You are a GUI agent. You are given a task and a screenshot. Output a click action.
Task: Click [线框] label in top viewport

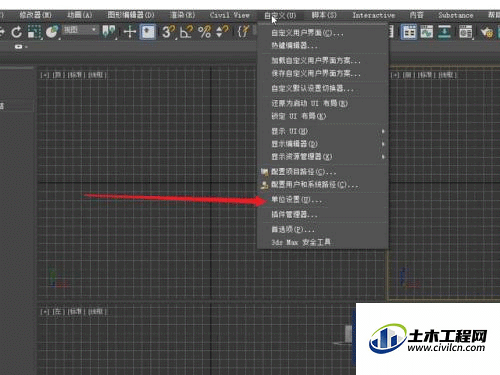[97, 75]
